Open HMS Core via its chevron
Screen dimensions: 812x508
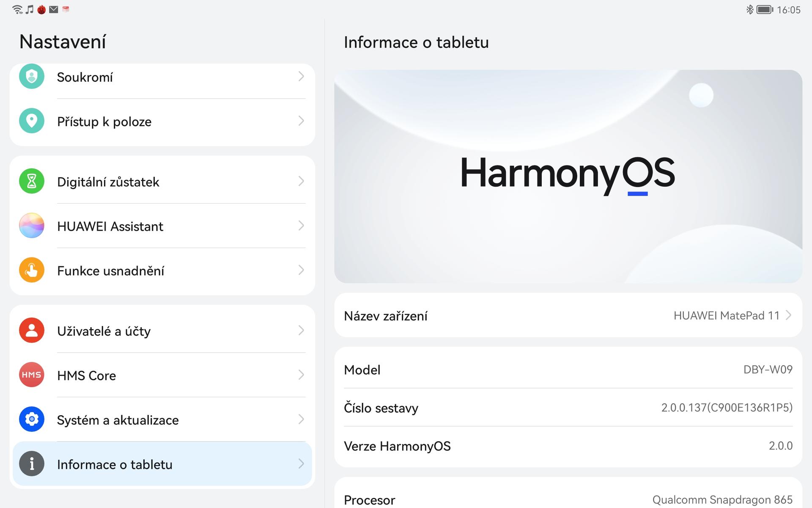(301, 375)
